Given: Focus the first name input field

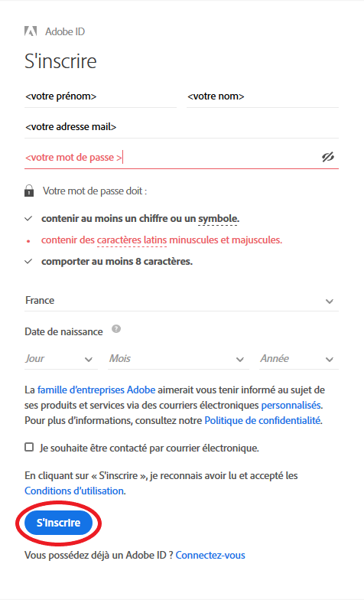Looking at the screenshot, I should pos(101,96).
